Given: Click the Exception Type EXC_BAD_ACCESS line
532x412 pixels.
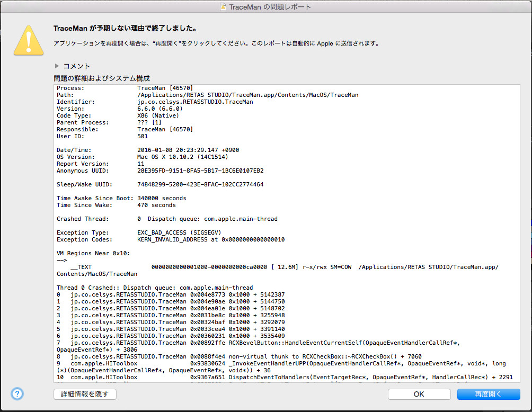Looking at the screenshot, I should 139,232.
